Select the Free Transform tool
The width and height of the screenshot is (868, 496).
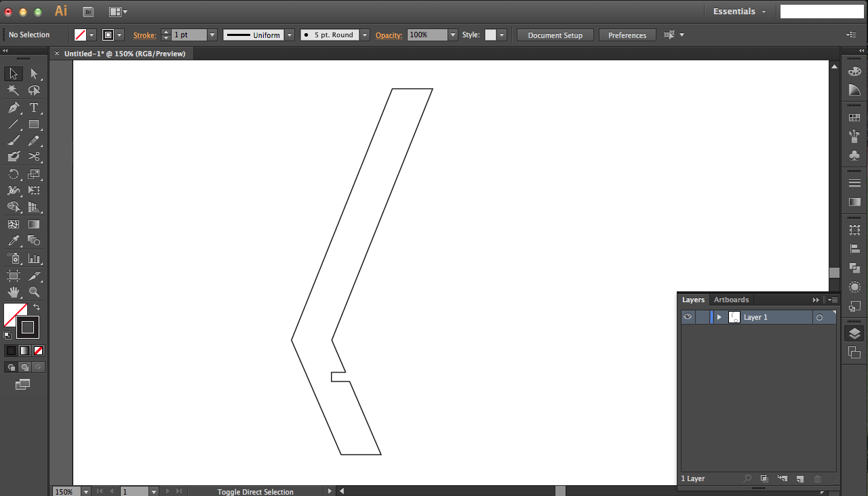(34, 190)
